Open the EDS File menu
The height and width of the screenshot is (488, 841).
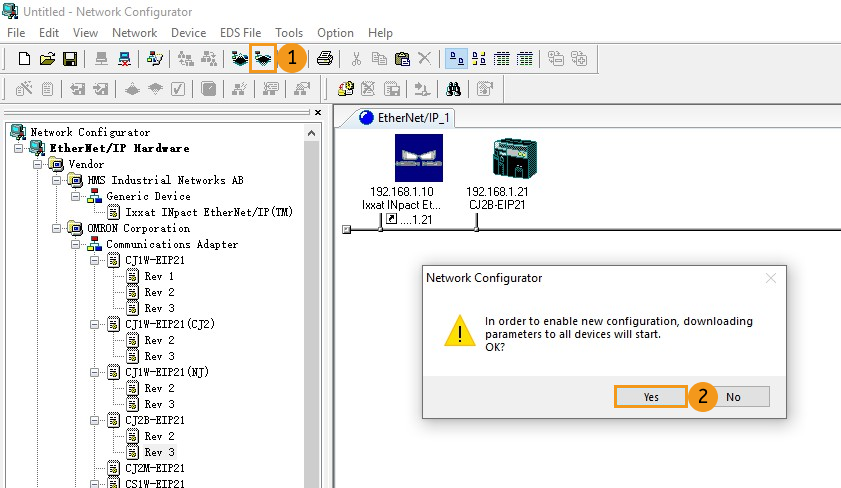[x=240, y=33]
